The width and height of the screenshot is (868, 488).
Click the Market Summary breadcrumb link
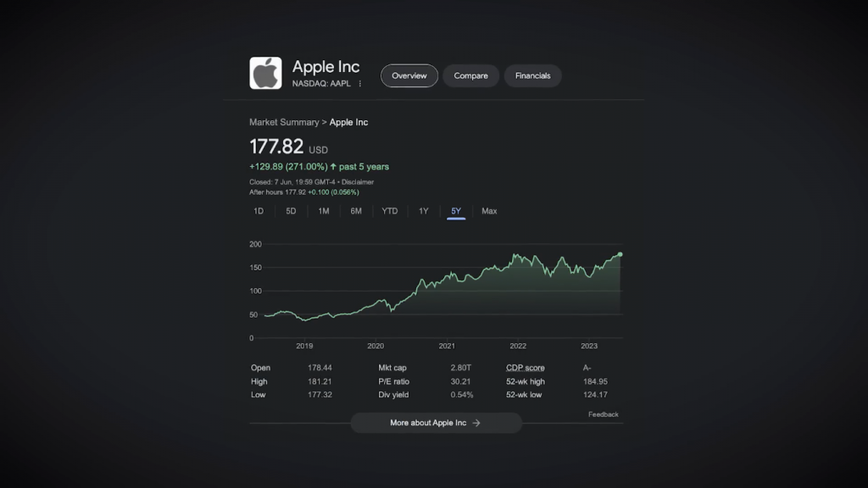(x=284, y=122)
